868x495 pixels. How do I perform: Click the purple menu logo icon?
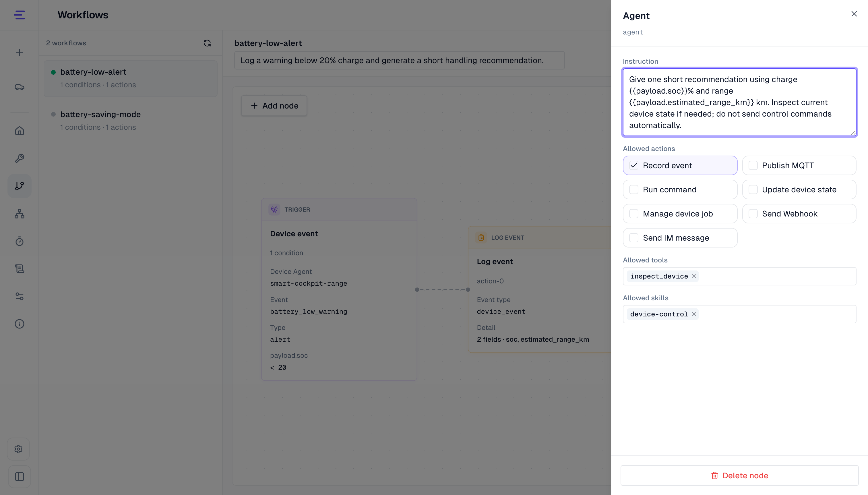(x=19, y=15)
